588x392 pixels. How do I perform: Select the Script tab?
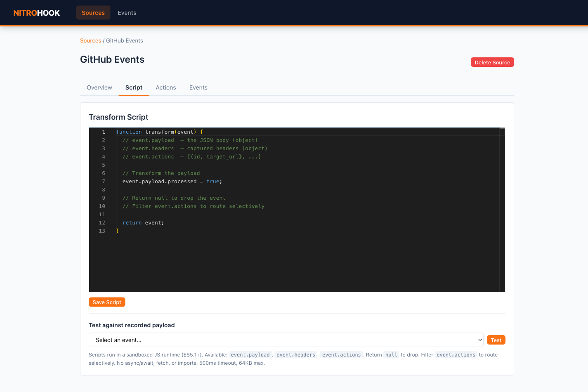tap(134, 87)
